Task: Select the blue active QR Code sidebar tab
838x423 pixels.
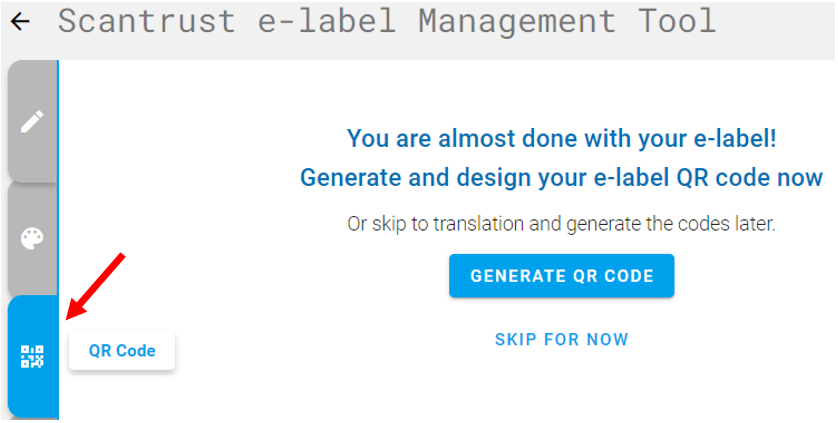Action: 33,356
